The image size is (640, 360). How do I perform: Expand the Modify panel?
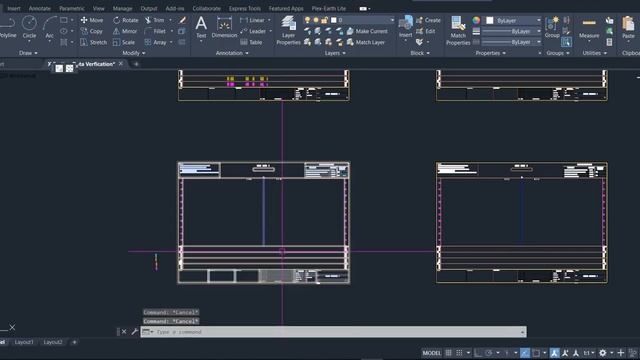coord(134,53)
